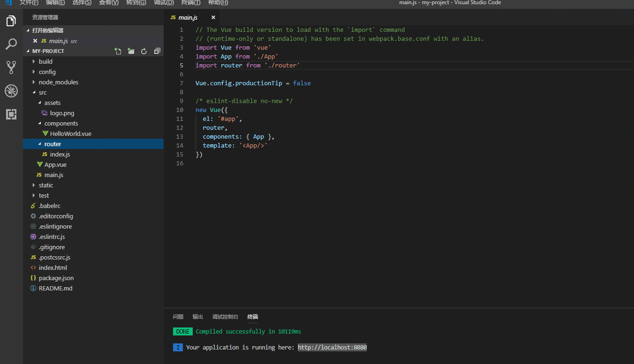
Task: Click the New File icon in MY-PROJECT header
Action: pos(118,51)
